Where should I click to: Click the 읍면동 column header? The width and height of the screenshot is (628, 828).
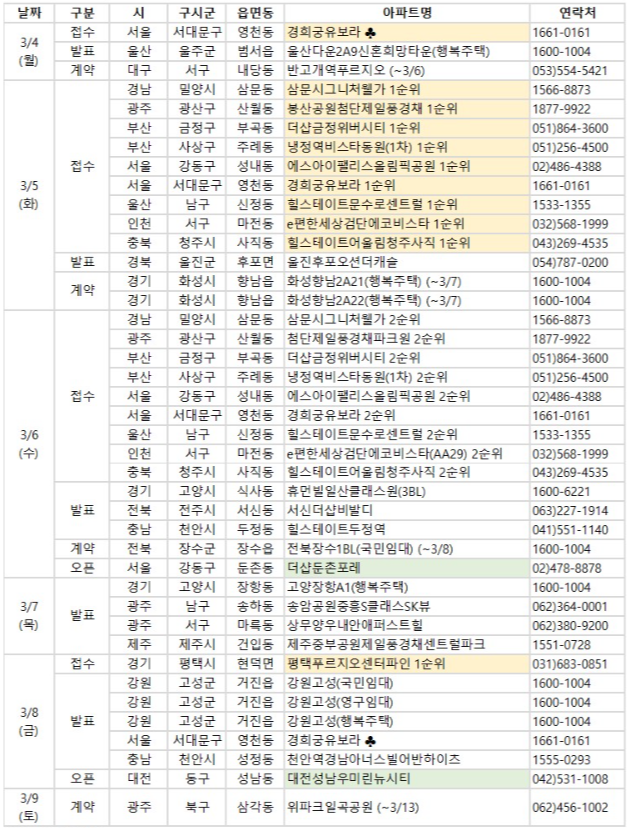tap(255, 13)
